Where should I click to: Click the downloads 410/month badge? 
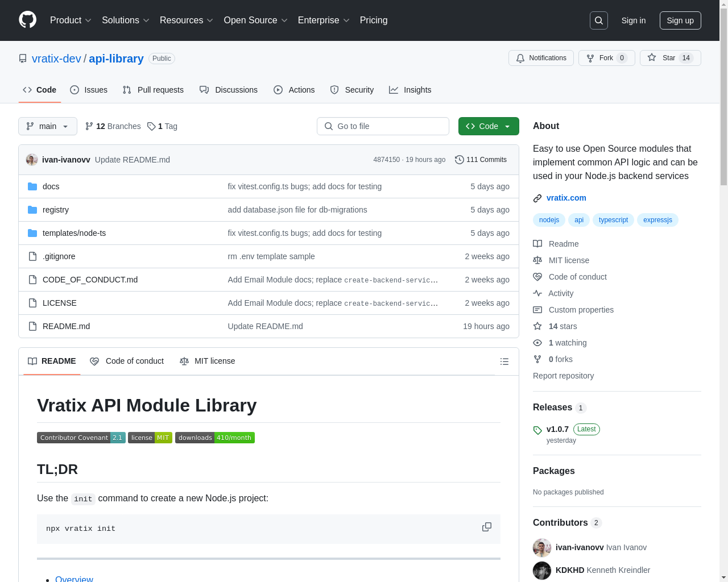pyautogui.click(x=215, y=438)
